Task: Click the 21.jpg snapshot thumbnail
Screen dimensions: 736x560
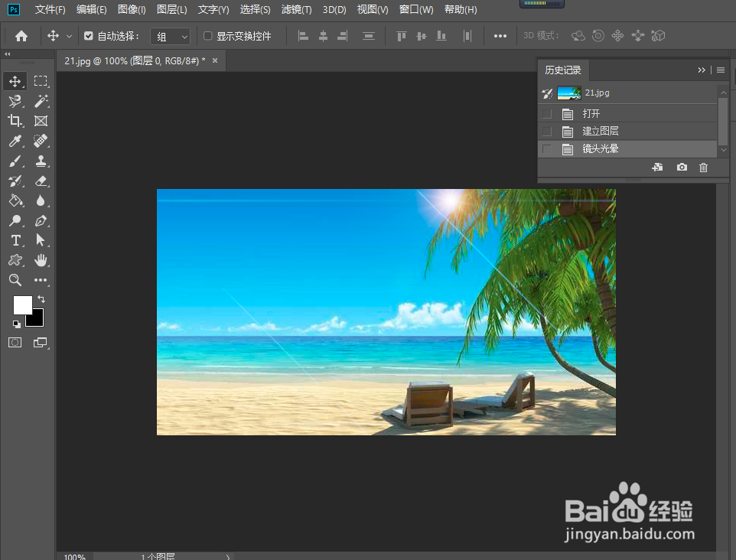Action: (569, 93)
